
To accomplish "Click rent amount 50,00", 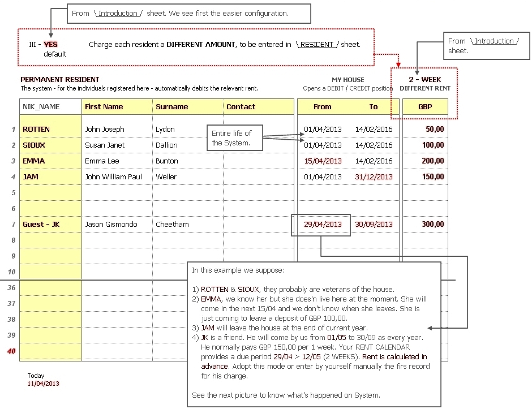I will pyautogui.click(x=435, y=129).
